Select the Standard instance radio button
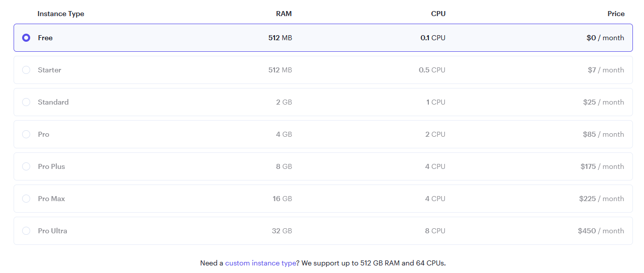This screenshot has height=273, width=644. 26,102
